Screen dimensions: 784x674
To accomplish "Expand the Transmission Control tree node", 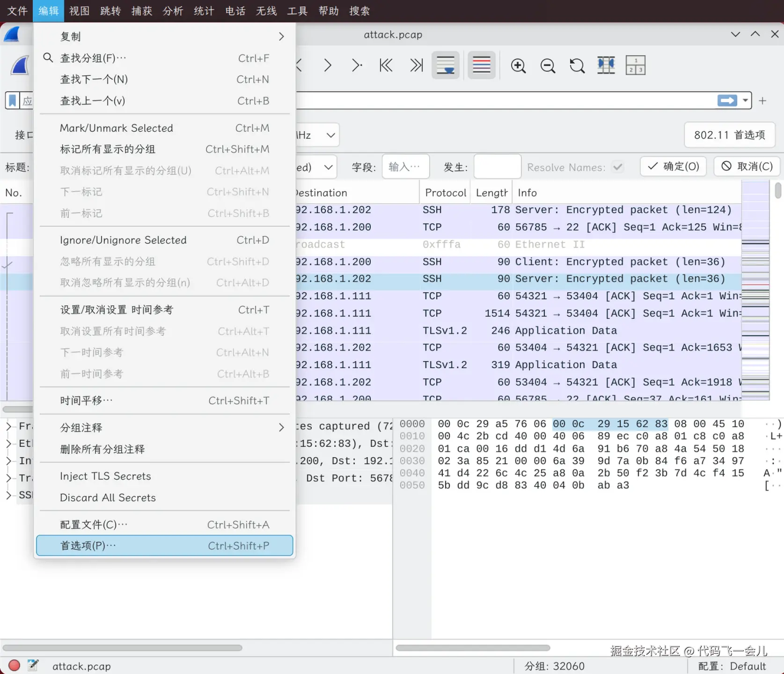I will pos(8,478).
